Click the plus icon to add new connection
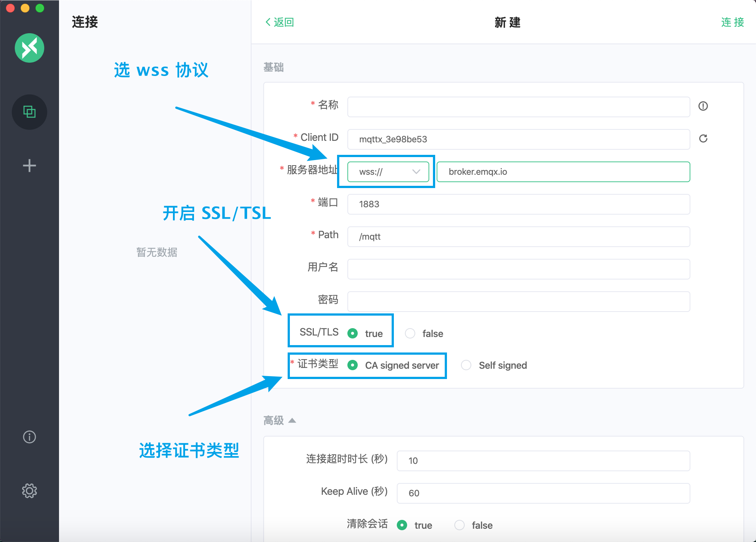Viewport: 756px width, 542px height. (29, 166)
